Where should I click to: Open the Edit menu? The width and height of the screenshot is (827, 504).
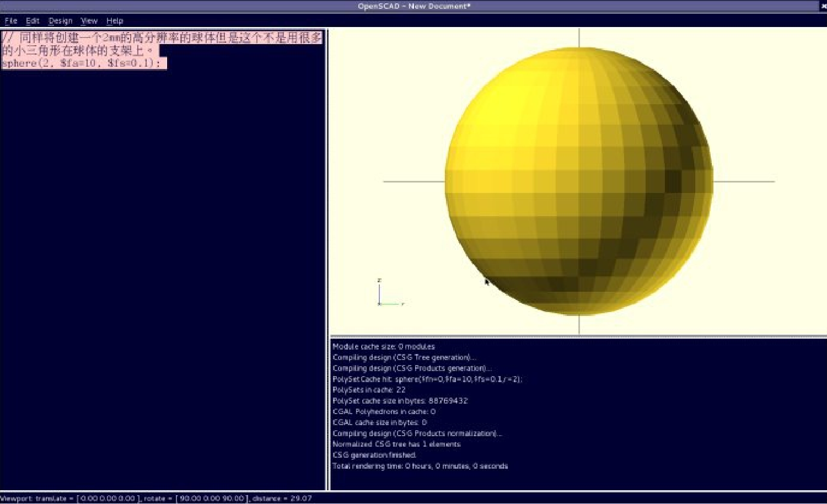click(33, 21)
